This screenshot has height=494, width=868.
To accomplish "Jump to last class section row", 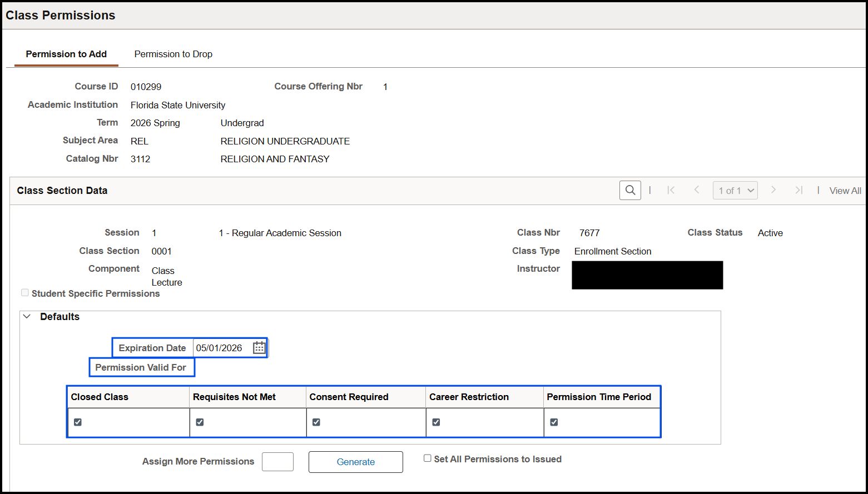I will click(x=798, y=190).
